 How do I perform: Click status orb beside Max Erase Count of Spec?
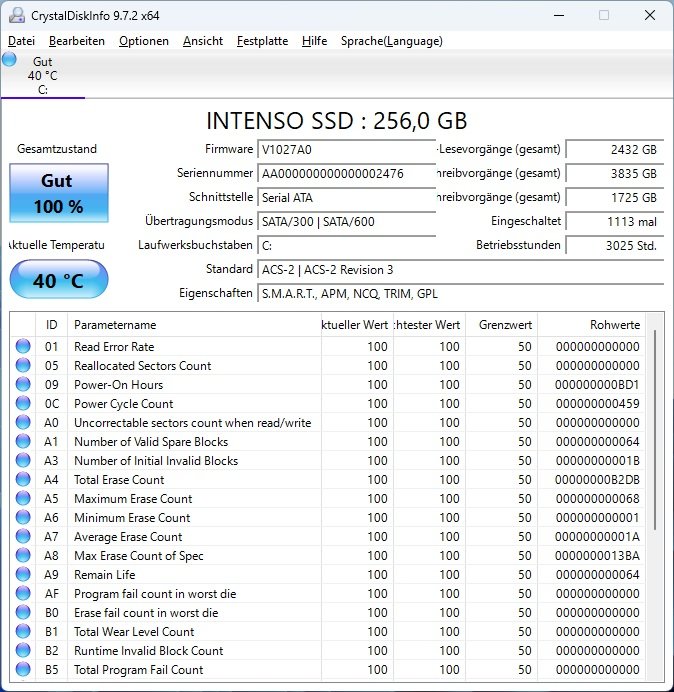(x=23, y=555)
